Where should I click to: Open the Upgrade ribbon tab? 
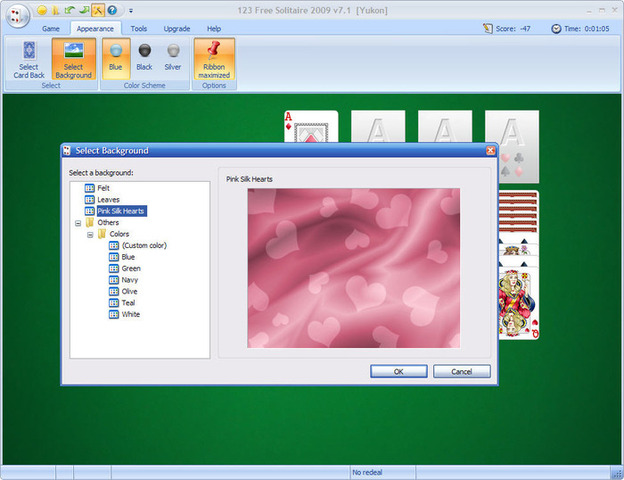pos(177,29)
